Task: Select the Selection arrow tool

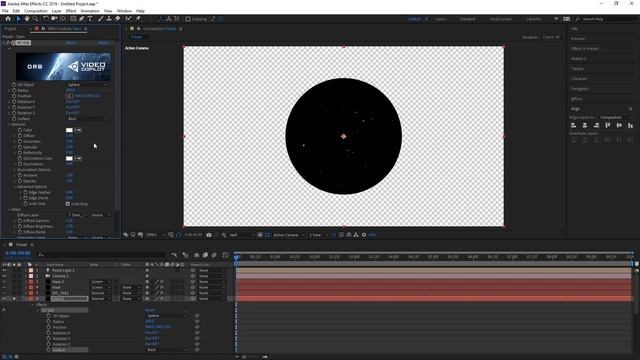Action: [18, 19]
